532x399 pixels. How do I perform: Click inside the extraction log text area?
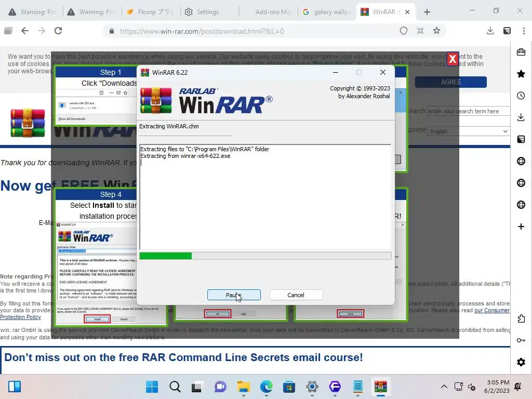tap(265, 197)
